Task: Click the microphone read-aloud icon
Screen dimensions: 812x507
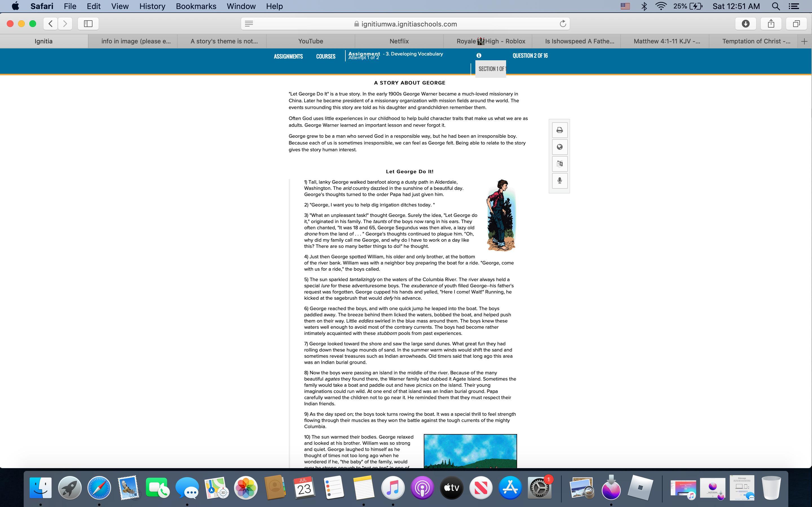Action: 559,181
